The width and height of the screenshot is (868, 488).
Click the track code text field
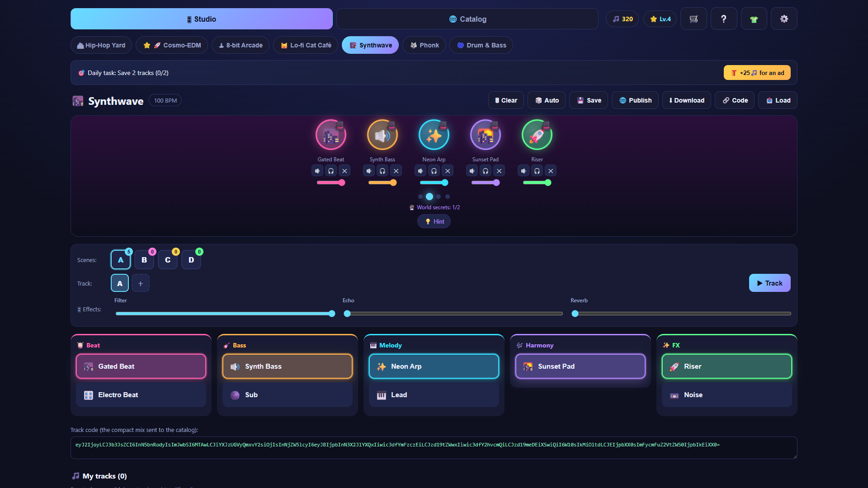click(434, 448)
